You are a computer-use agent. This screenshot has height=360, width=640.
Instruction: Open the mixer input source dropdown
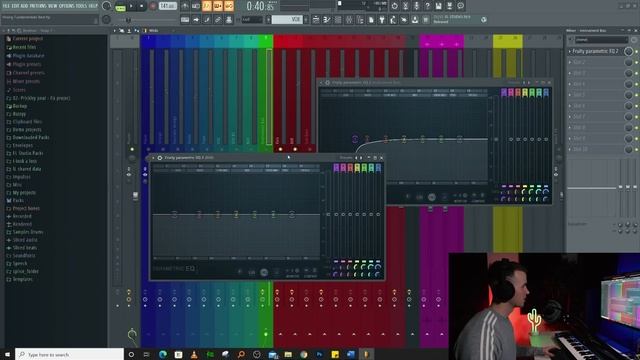coord(601,40)
